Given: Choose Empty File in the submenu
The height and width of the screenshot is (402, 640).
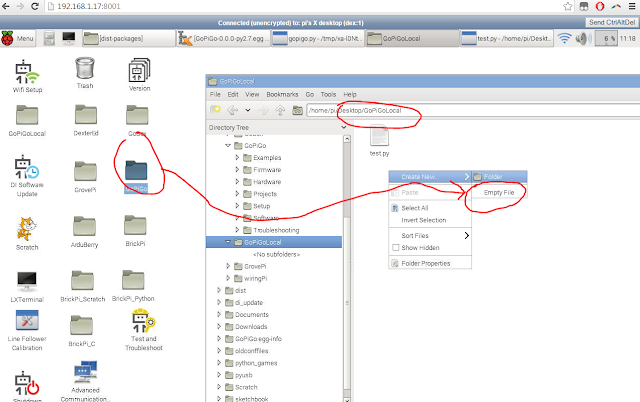Looking at the screenshot, I should tap(499, 192).
